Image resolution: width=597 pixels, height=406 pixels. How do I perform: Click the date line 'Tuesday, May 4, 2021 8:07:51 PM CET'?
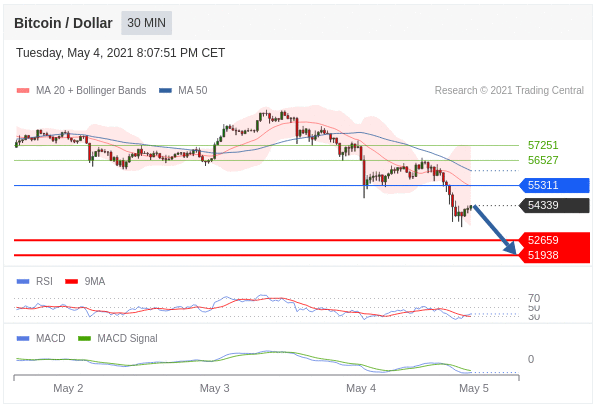click(x=120, y=53)
